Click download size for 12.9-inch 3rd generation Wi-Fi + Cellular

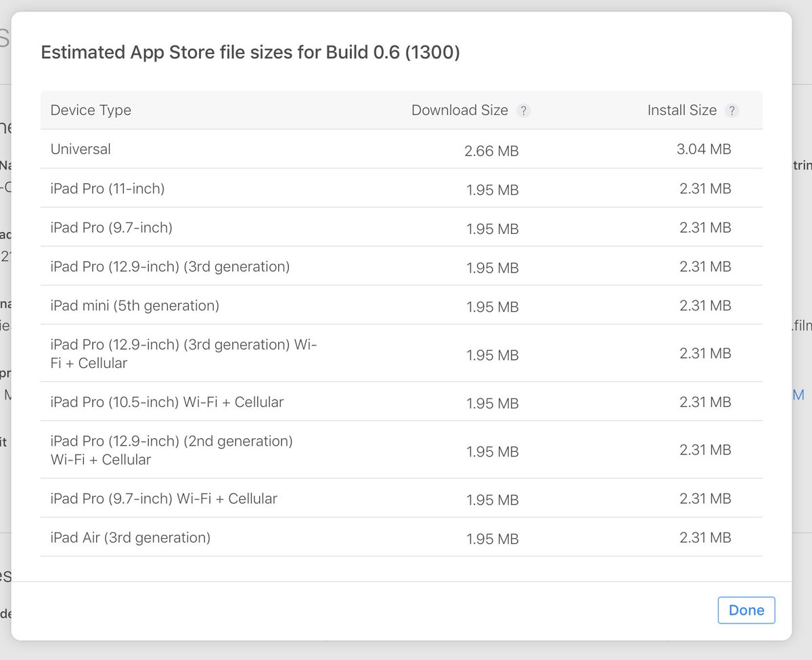493,356
